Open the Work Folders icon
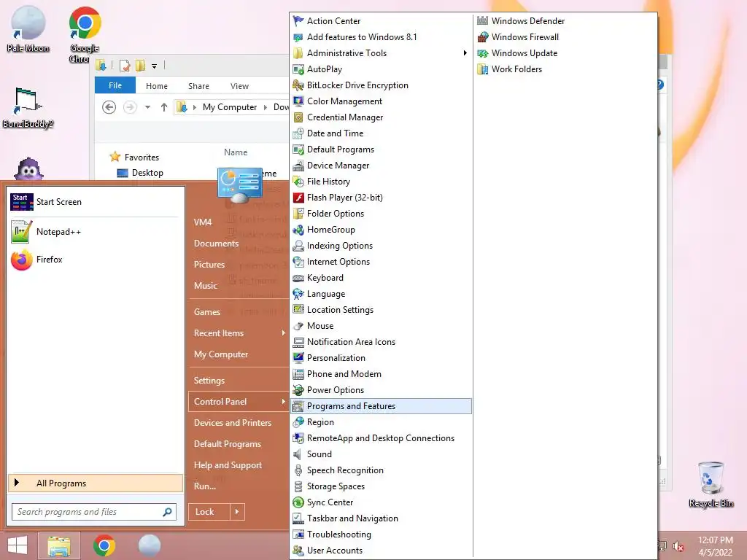The height and width of the screenshot is (560, 747). point(483,69)
